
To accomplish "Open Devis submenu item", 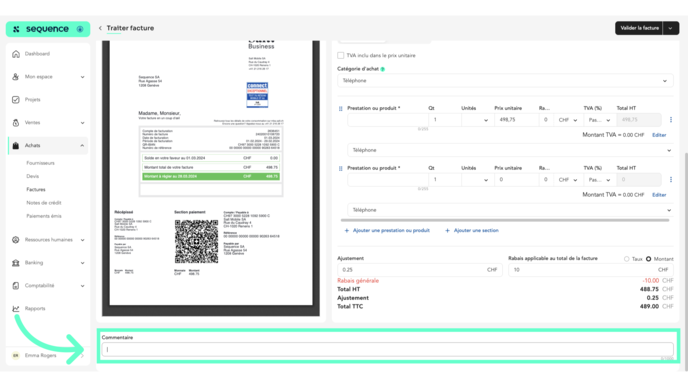I will pyautogui.click(x=32, y=176).
